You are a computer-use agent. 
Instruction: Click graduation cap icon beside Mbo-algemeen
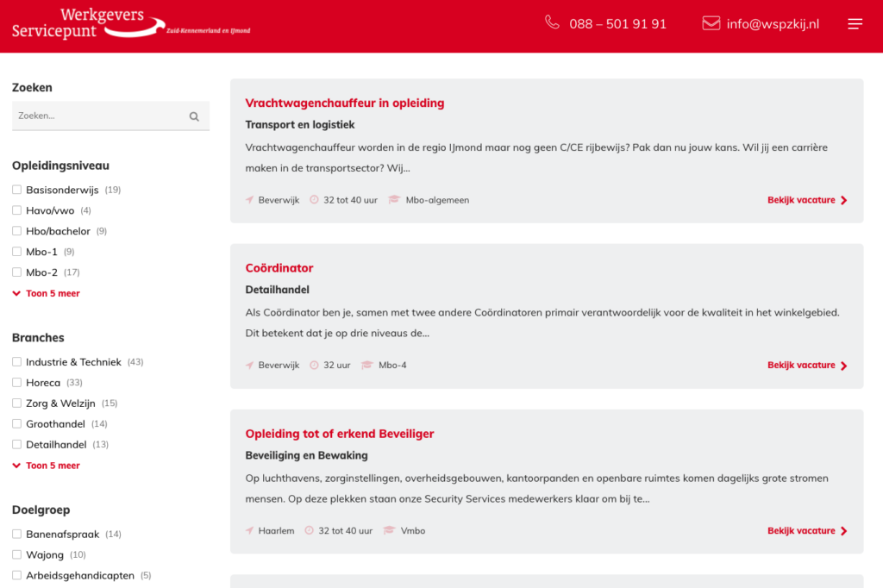coord(394,200)
